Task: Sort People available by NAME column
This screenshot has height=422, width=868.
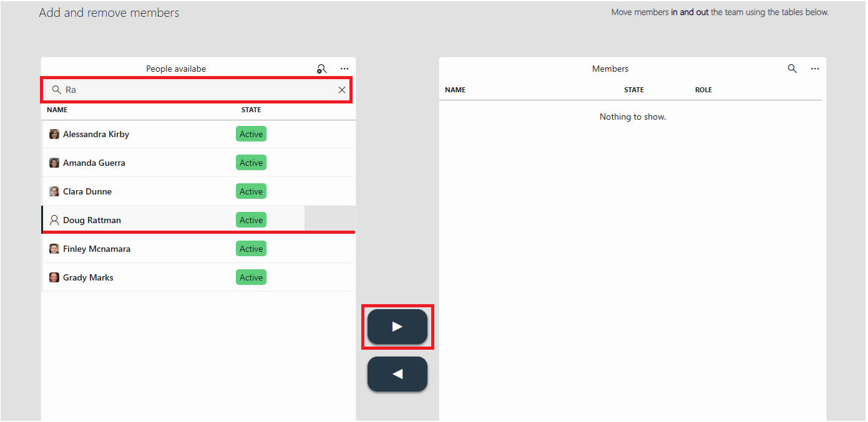Action: 57,110
